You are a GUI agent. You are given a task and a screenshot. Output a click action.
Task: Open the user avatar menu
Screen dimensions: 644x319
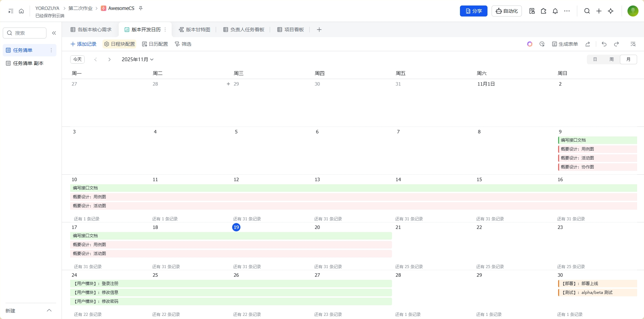(x=633, y=11)
